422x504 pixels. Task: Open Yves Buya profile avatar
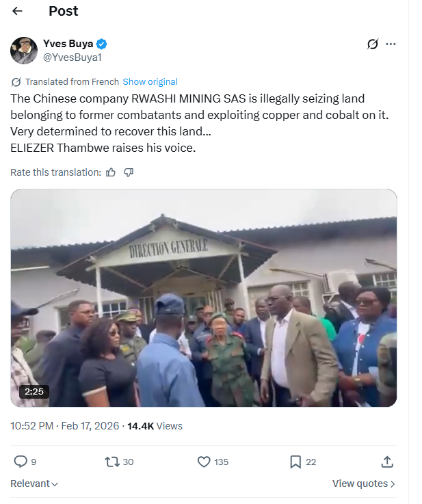pos(24,51)
